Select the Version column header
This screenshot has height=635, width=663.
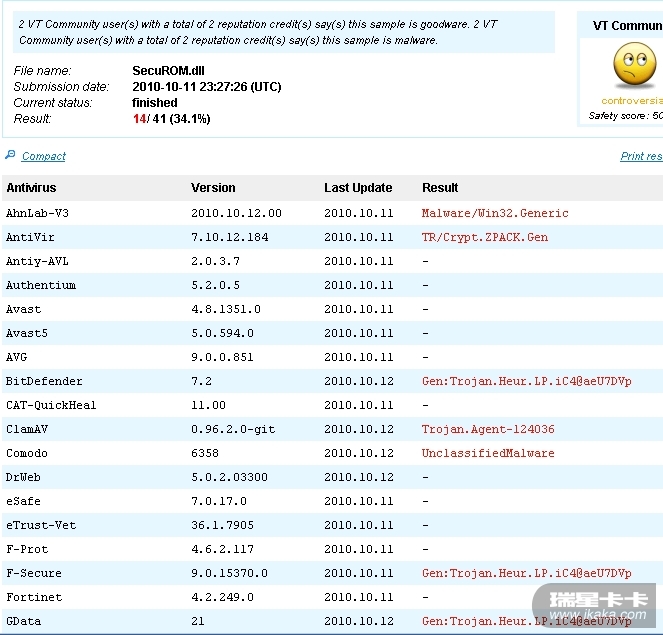[x=213, y=188]
